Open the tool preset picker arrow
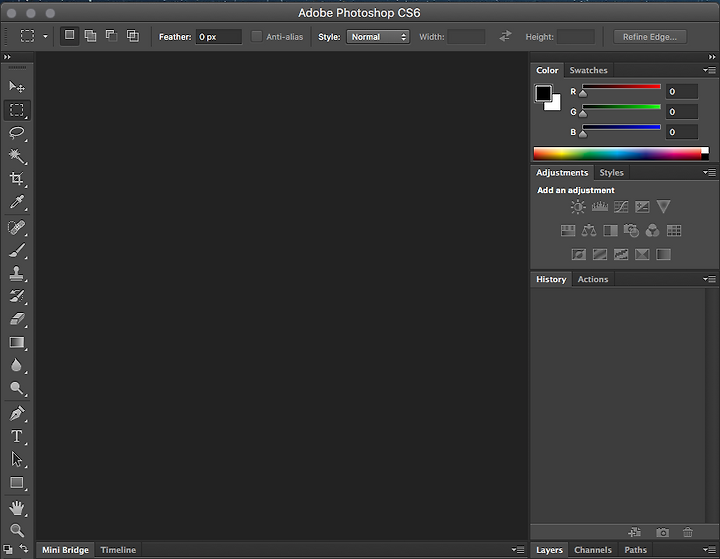720x559 pixels. [x=45, y=36]
